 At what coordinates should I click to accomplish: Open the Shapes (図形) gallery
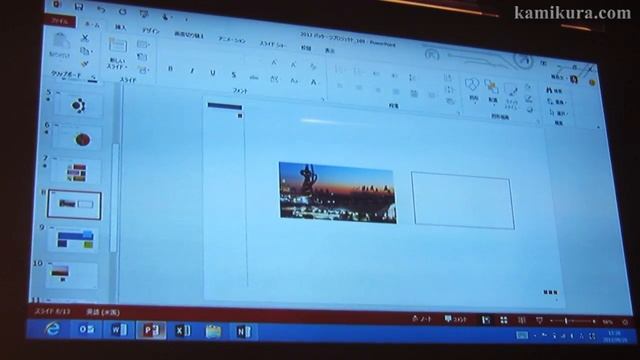473,90
